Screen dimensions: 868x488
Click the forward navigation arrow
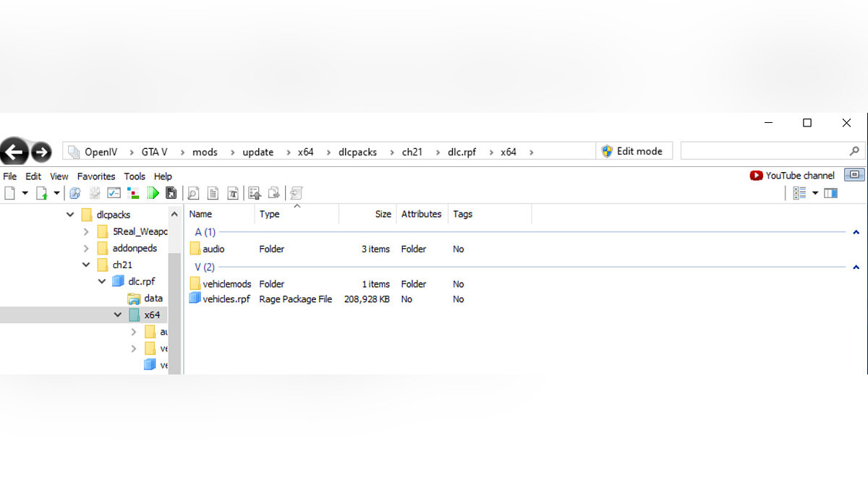[41, 151]
